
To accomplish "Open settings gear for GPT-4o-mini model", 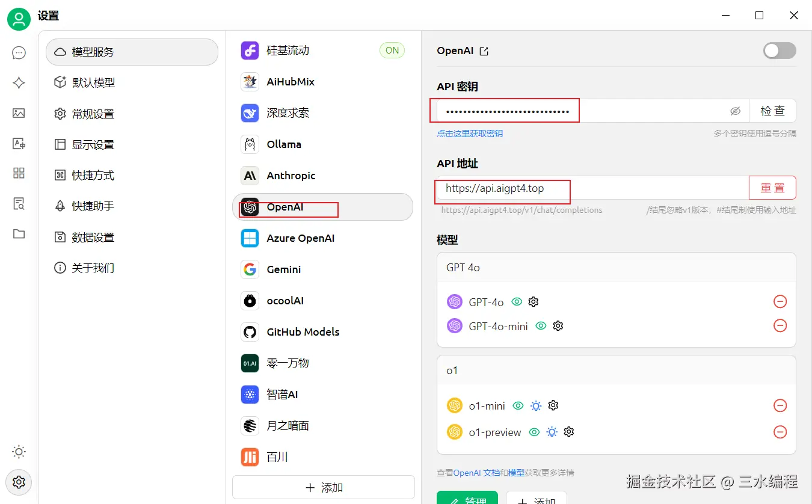I will (x=558, y=325).
